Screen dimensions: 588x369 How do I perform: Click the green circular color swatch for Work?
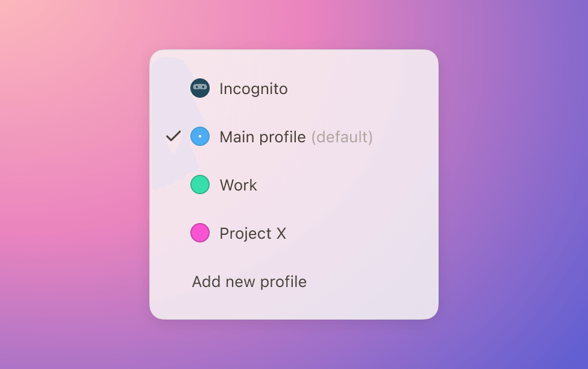pyautogui.click(x=200, y=184)
